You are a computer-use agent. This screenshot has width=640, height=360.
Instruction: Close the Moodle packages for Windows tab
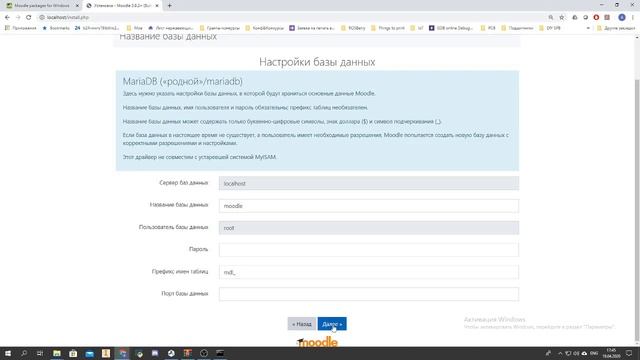click(x=77, y=6)
